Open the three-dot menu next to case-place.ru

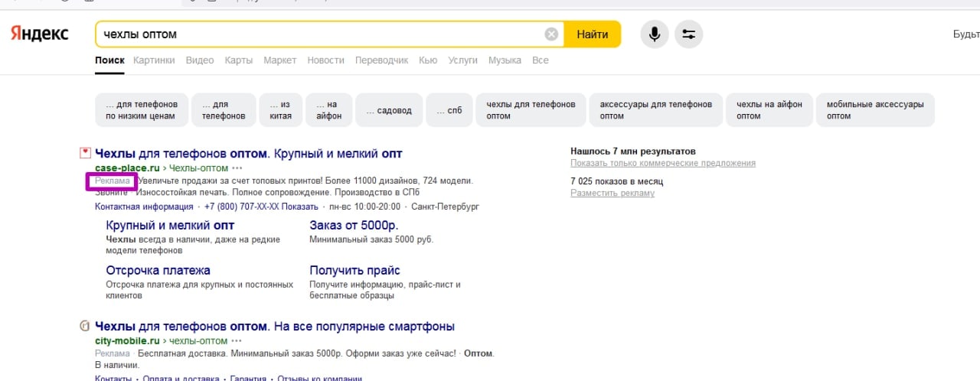point(237,168)
